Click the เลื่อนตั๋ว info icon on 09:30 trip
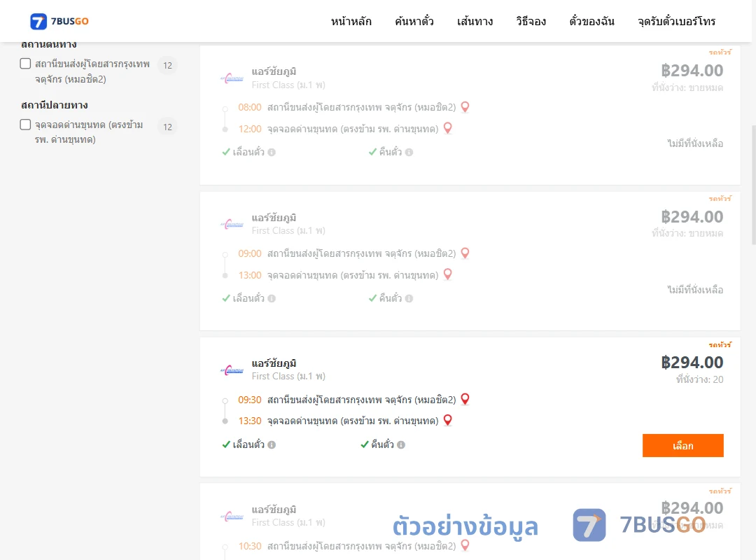The width and height of the screenshot is (756, 560). [x=272, y=444]
